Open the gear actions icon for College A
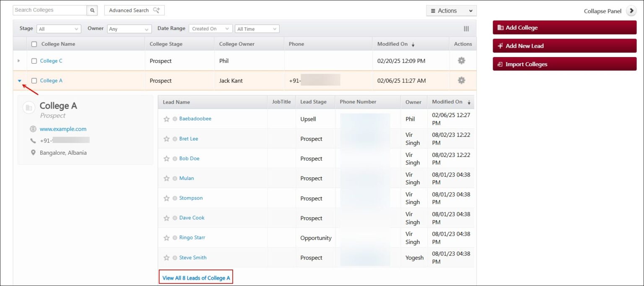 point(461,80)
